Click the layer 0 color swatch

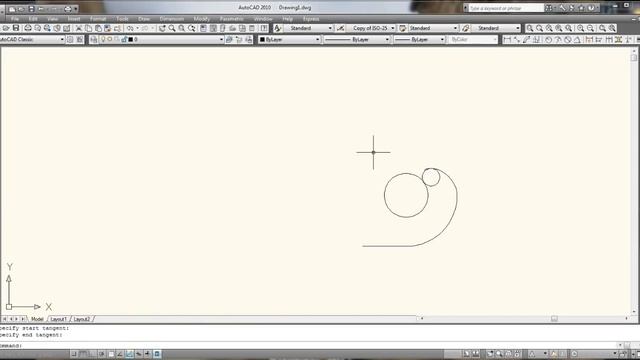pyautogui.click(x=131, y=40)
